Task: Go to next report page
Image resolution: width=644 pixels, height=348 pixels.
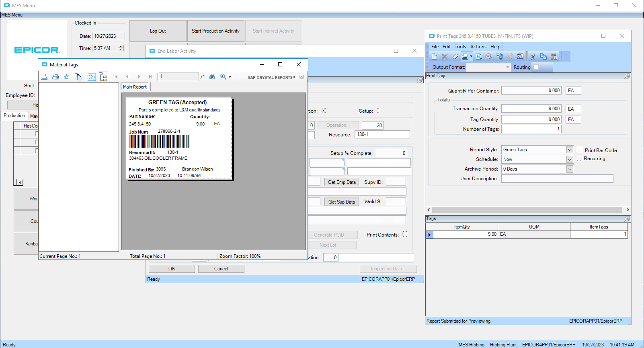Action: [x=139, y=77]
